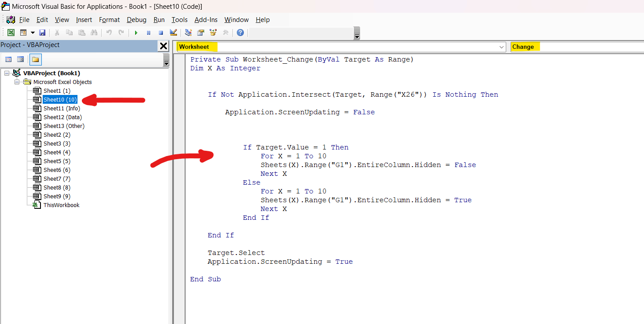Screen dimensions: 644x324
Task: Open the Object Browser toolbar icon
Action: point(213,33)
